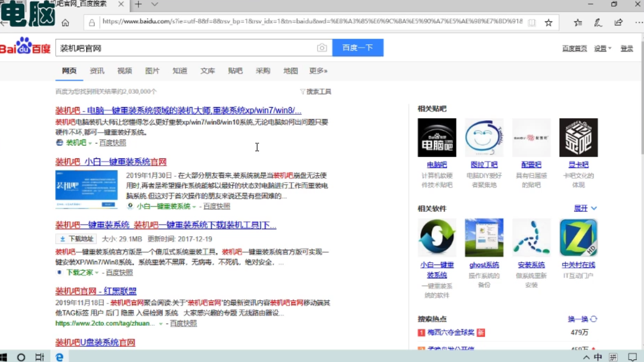Expand the 设置 dropdown
Screen dimensions: 644x362
(603, 49)
